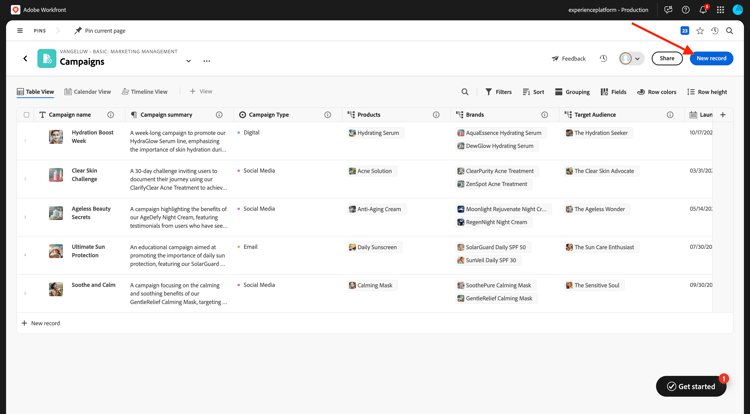Screen dimensions: 750x414
Task: Show info for Campaign Type column
Action: point(328,115)
